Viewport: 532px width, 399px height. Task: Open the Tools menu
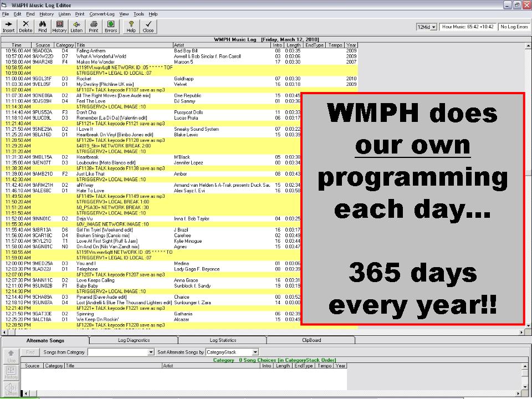point(139,14)
